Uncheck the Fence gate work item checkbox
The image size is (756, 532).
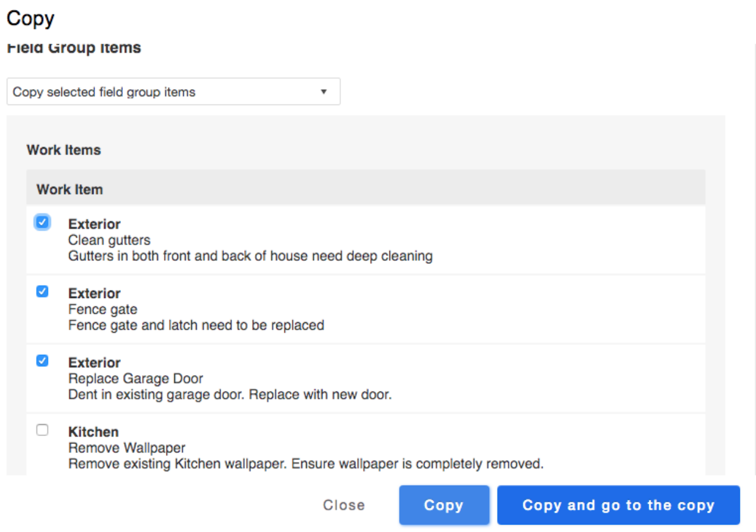pos(42,292)
